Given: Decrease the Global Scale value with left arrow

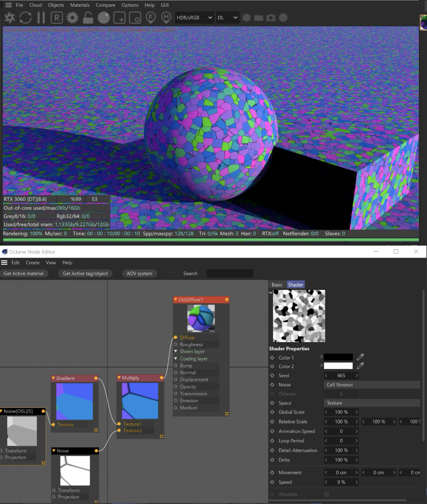Looking at the screenshot, I should click(x=326, y=412).
